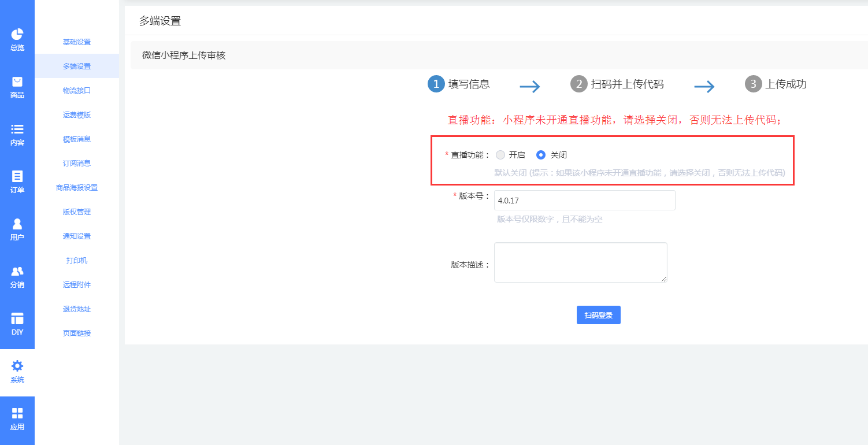This screenshot has width=868, height=445.
Task: Click the 默认关闭 hint text
Action: (x=640, y=173)
